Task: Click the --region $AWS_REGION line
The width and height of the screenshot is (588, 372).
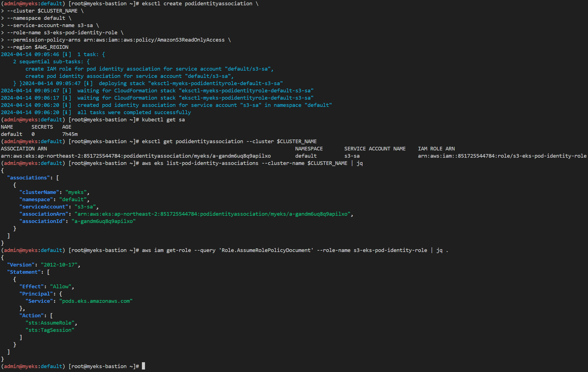Action: coord(38,47)
